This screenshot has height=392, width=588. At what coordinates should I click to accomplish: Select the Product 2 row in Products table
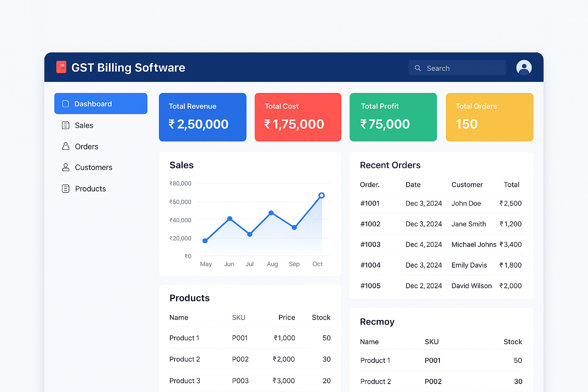(249, 359)
